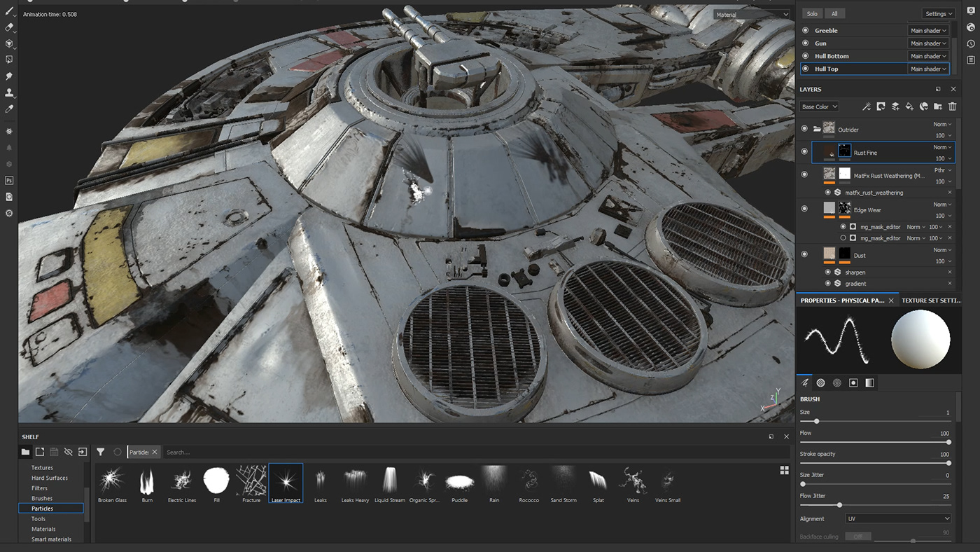Open the Smart materials shelf category
This screenshot has width=980, height=552.
pos(51,539)
